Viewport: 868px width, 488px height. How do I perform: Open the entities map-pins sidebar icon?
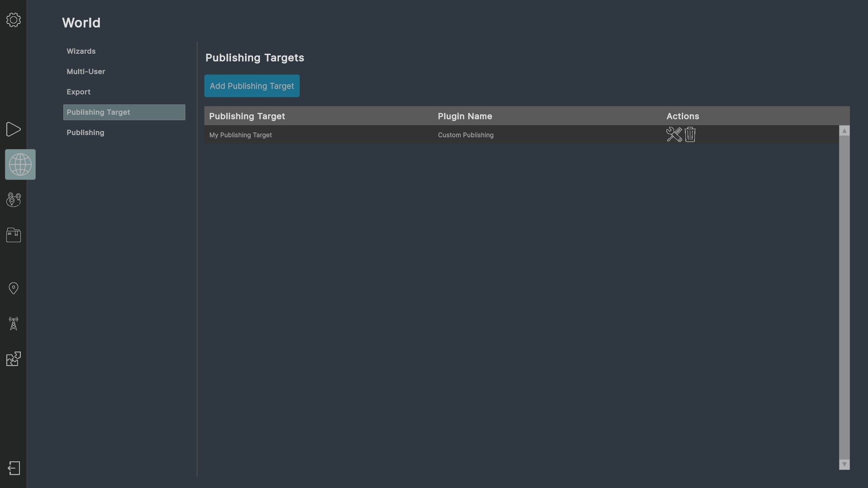coord(14,200)
